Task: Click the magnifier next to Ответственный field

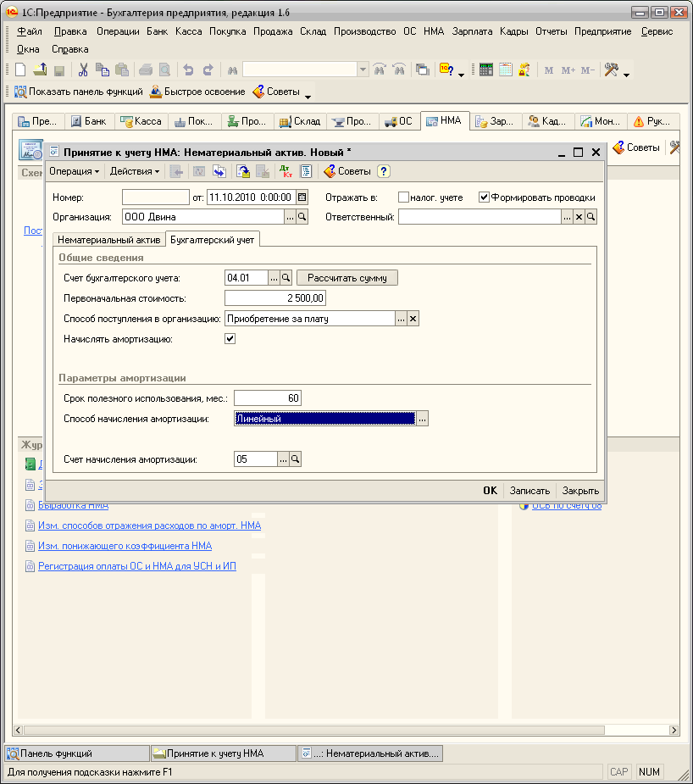Action: click(590, 217)
